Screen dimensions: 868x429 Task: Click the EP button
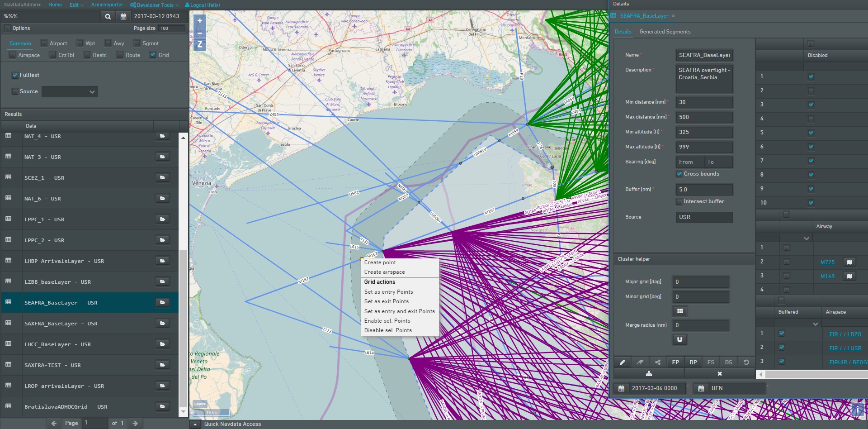click(x=675, y=362)
